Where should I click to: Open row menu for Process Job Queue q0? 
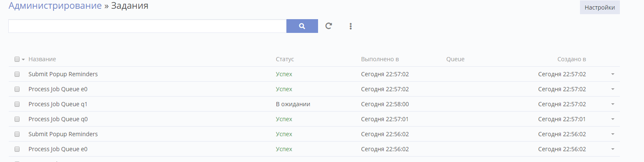[x=612, y=119]
